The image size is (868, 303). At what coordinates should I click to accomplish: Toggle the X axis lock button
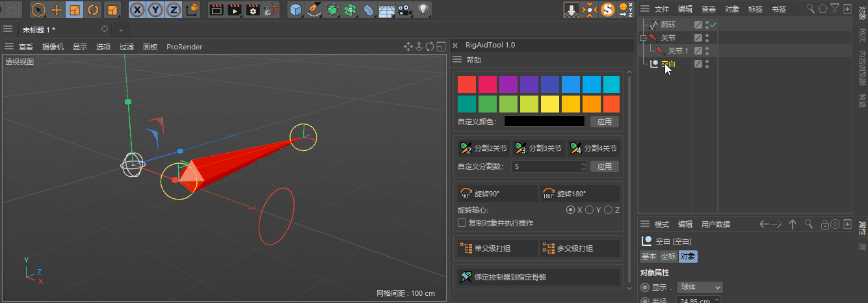pyautogui.click(x=137, y=10)
